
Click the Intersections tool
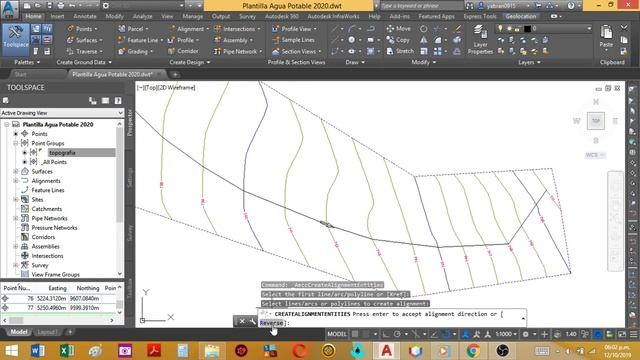237,29
